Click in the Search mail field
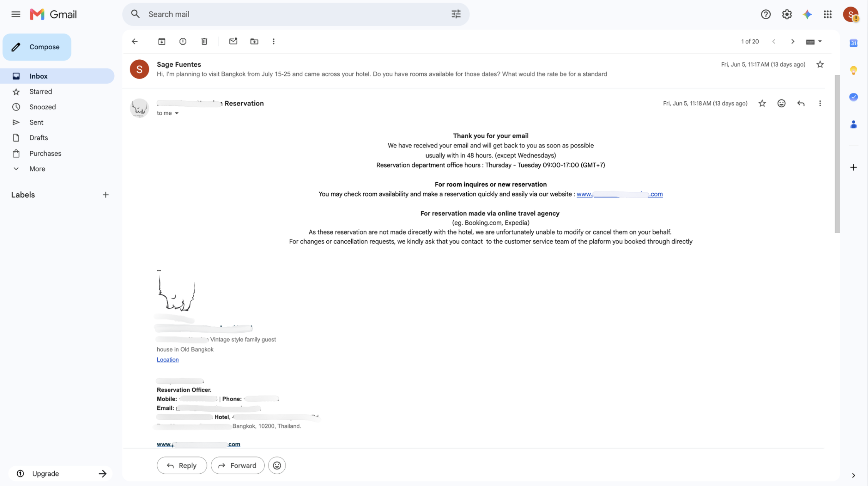The width and height of the screenshot is (868, 486). [295, 14]
